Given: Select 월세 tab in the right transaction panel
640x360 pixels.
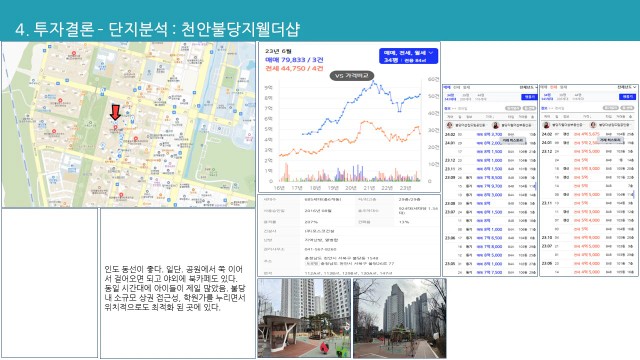Looking at the screenshot, I should 563,87.
